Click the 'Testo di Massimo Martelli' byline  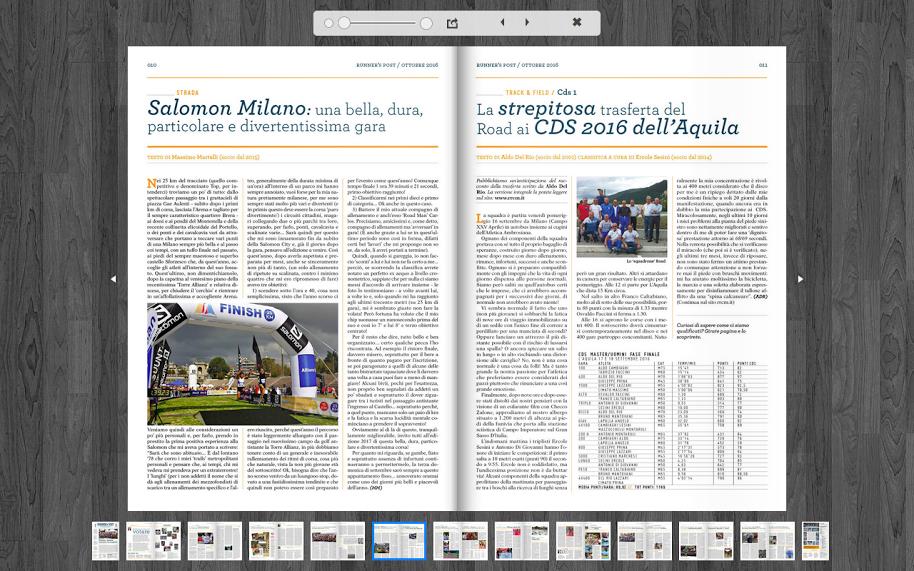[203, 157]
